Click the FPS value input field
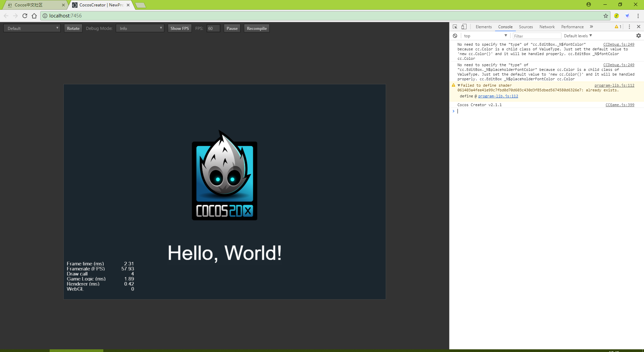 pos(213,29)
